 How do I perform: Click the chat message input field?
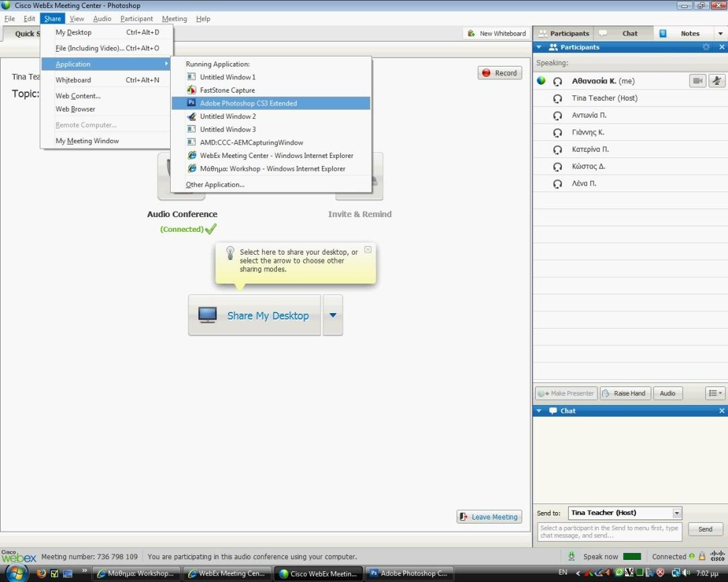(x=610, y=532)
